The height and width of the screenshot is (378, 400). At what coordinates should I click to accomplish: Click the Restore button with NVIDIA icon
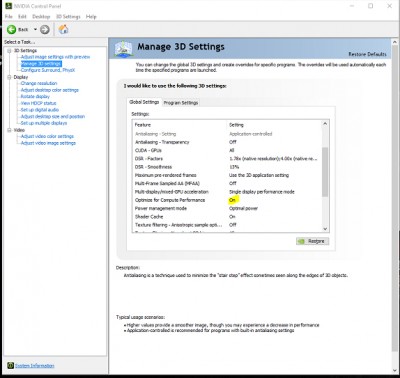pyautogui.click(x=312, y=241)
